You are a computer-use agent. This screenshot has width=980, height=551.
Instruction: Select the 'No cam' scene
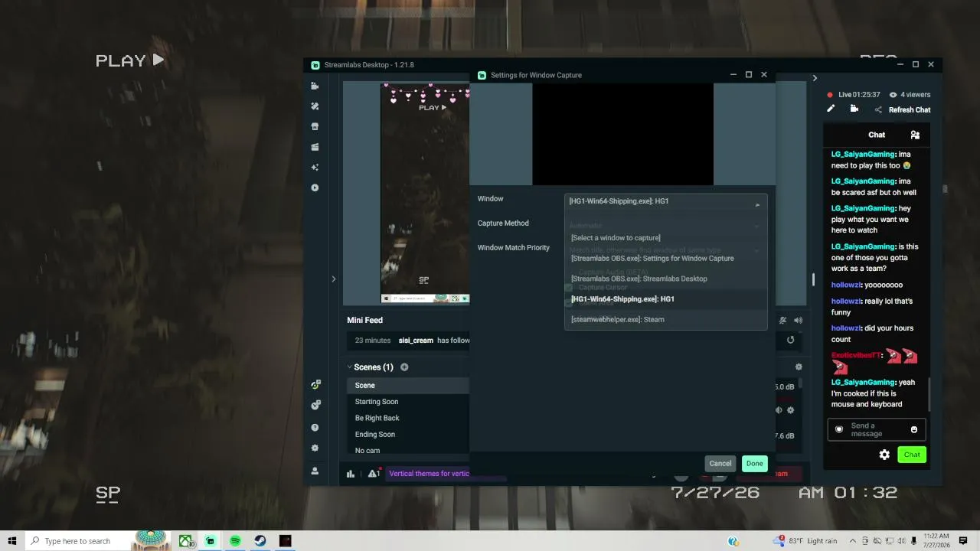[x=408, y=451]
